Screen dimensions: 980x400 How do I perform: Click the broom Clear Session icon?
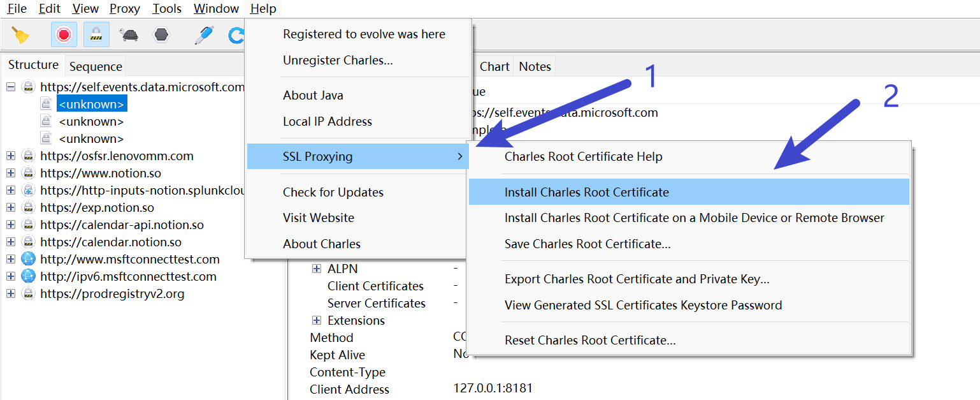20,34
